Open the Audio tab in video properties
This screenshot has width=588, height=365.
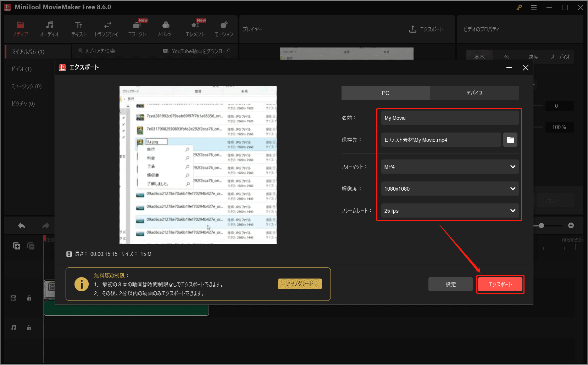point(560,57)
